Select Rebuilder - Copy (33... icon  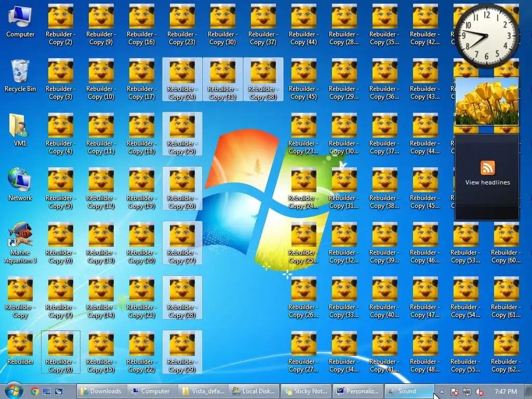click(344, 298)
